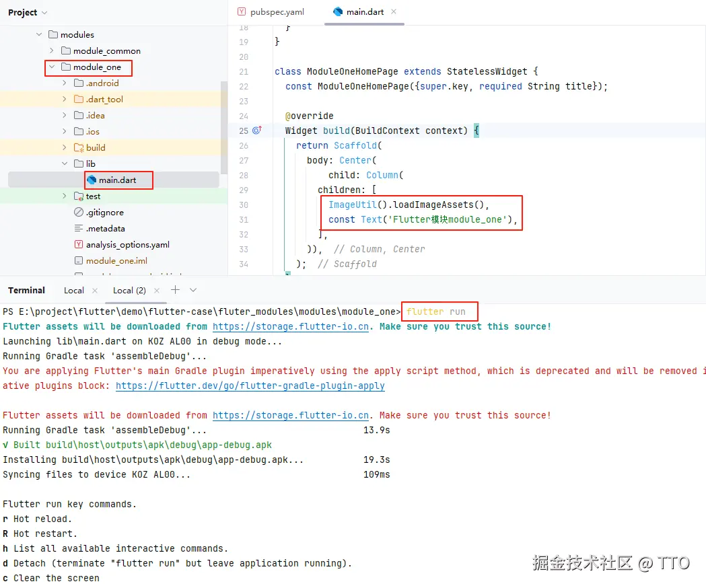Image resolution: width=706 pixels, height=588 pixels.
Task: Select the module_one folder icon
Action: click(66, 67)
